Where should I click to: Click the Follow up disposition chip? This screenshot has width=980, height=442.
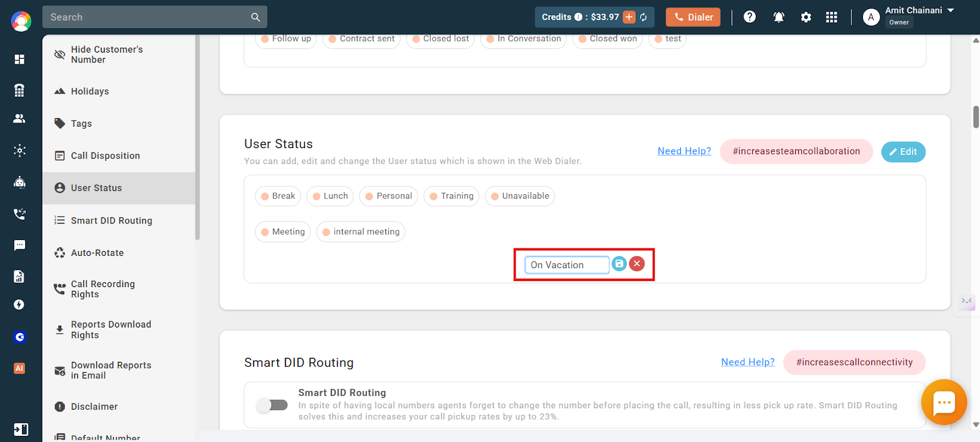click(285, 39)
